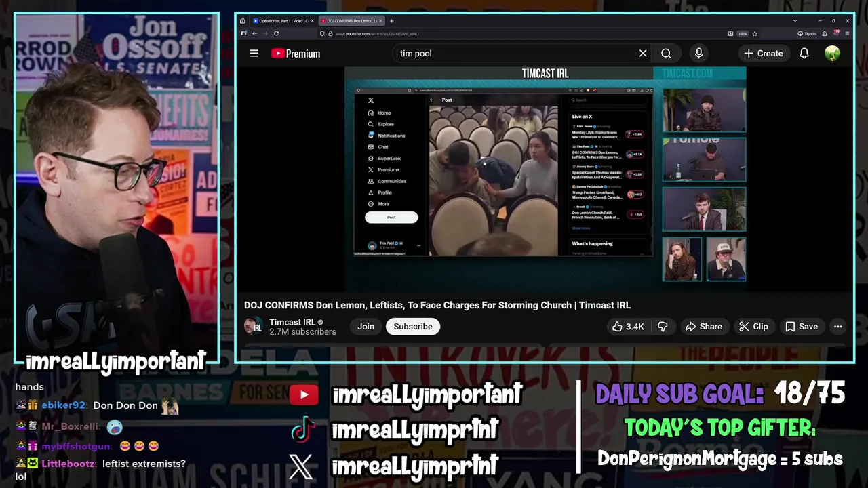Image resolution: width=868 pixels, height=488 pixels.
Task: Toggle browser sidebar icon beside back arrow
Action: [x=243, y=33]
